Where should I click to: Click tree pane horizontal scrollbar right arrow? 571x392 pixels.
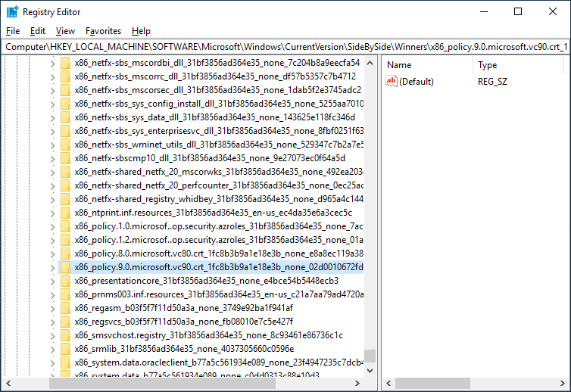pyautogui.click(x=357, y=383)
